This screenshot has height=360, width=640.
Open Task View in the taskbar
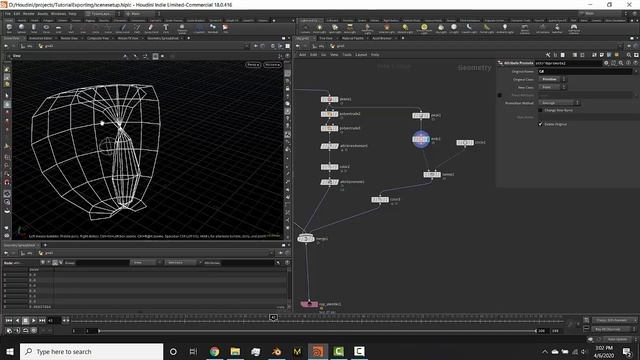tap(193, 351)
